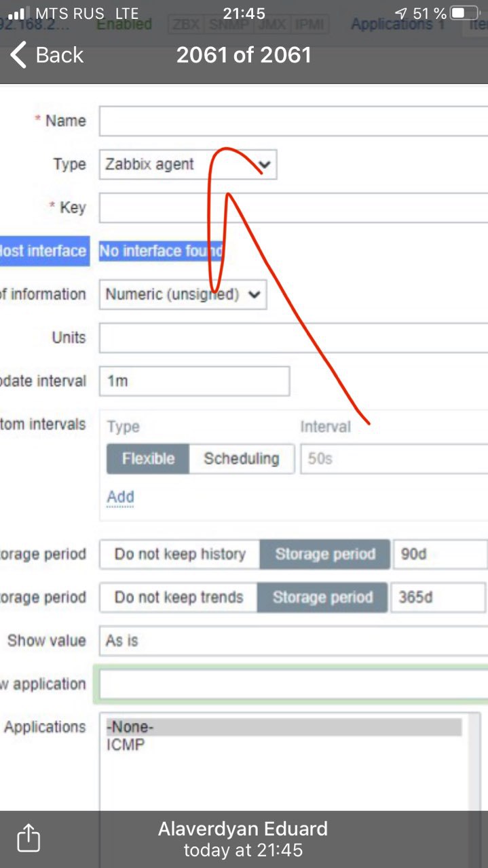The width and height of the screenshot is (488, 868).
Task: Click the update interval field showing 1m
Action: click(194, 381)
